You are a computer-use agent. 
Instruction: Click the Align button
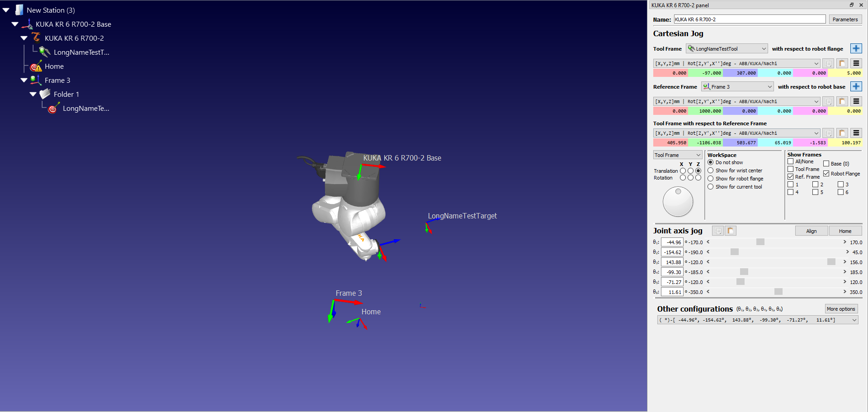pos(811,231)
